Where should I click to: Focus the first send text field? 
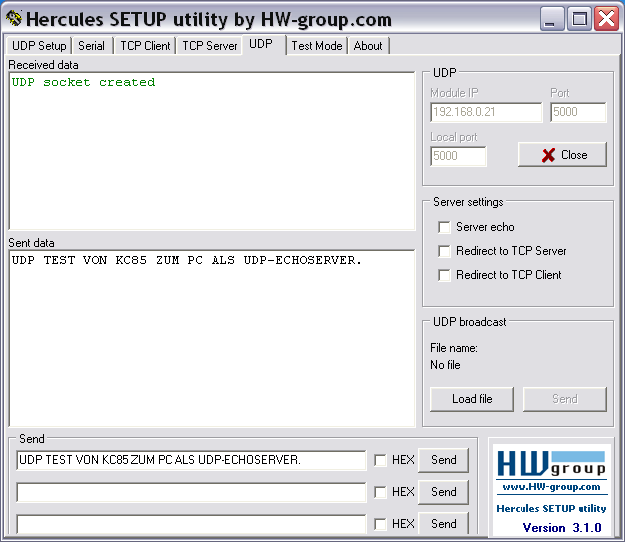pos(191,460)
